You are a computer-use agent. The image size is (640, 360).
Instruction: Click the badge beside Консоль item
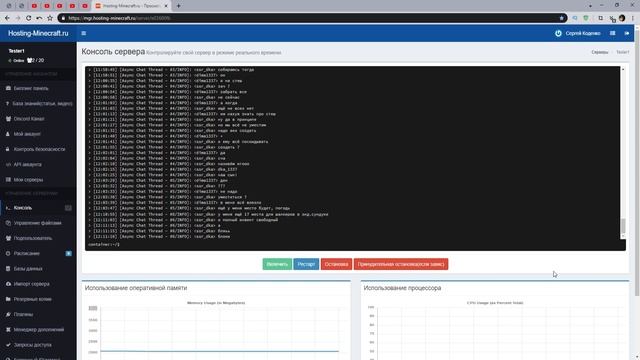pyautogui.click(x=68, y=208)
